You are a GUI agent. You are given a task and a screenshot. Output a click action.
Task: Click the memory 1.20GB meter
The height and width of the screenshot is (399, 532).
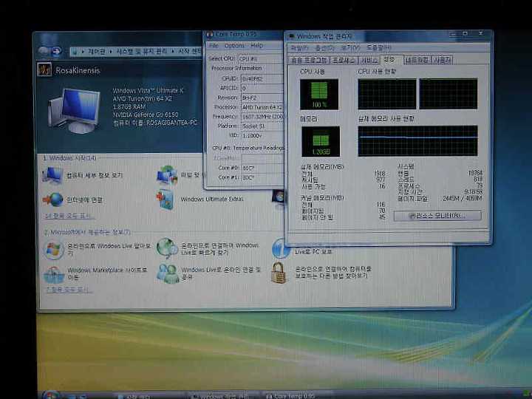(x=320, y=141)
